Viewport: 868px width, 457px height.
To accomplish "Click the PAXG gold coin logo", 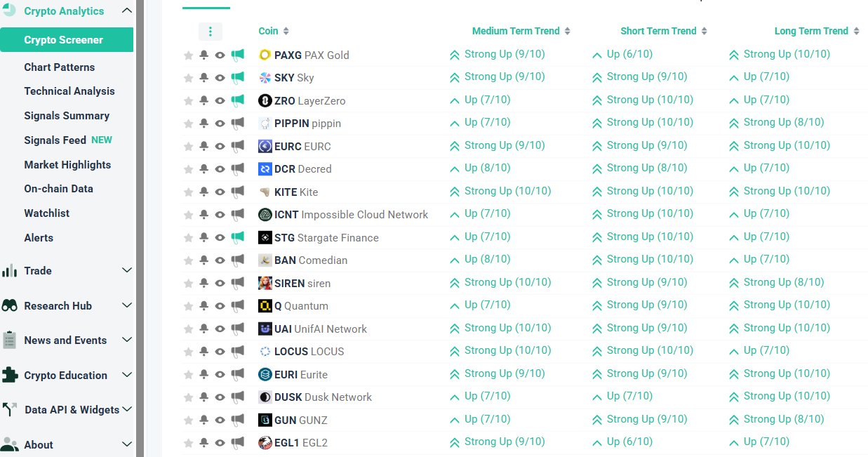I will [x=265, y=55].
